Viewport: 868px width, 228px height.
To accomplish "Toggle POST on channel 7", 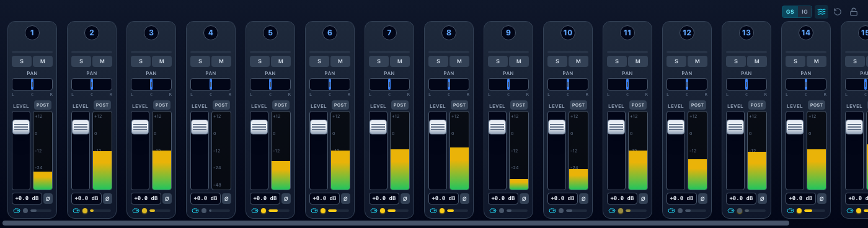I will 400,105.
